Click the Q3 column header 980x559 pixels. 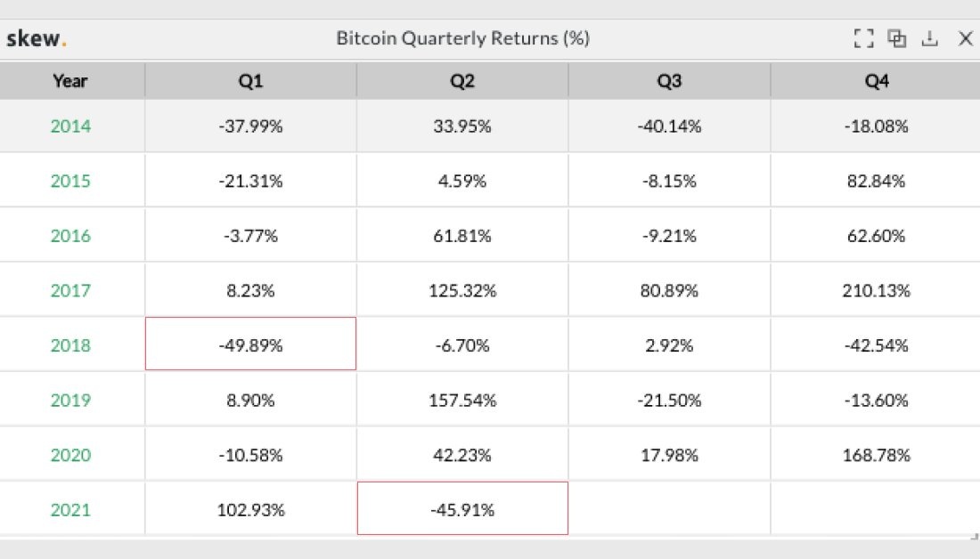click(x=669, y=81)
